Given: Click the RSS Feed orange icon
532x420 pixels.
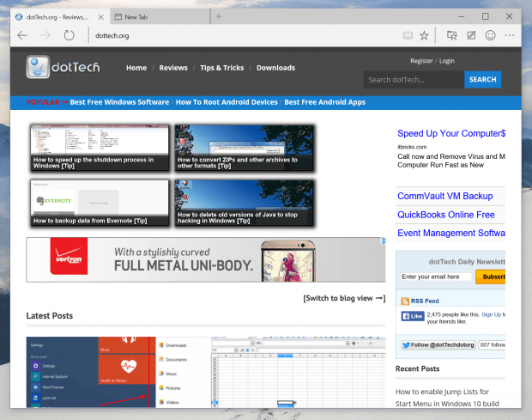Looking at the screenshot, I should point(405,301).
